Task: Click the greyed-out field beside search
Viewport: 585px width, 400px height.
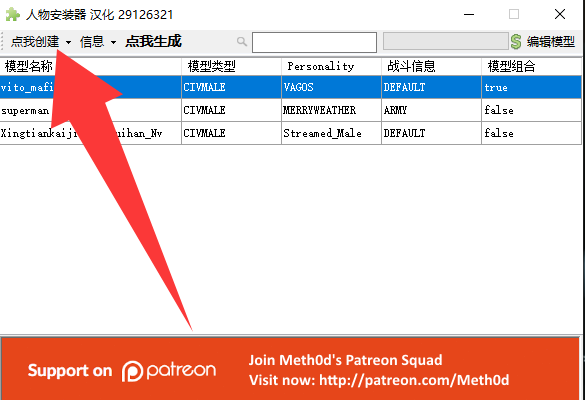Action: (x=445, y=41)
